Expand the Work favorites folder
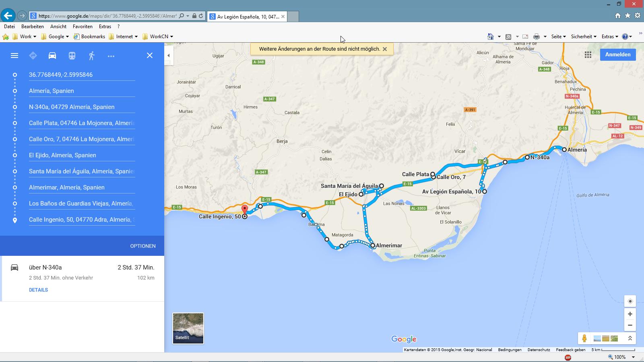 click(x=25, y=37)
